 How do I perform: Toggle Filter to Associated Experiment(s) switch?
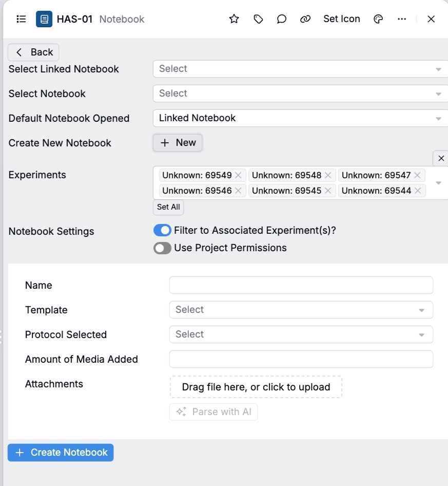pos(162,230)
